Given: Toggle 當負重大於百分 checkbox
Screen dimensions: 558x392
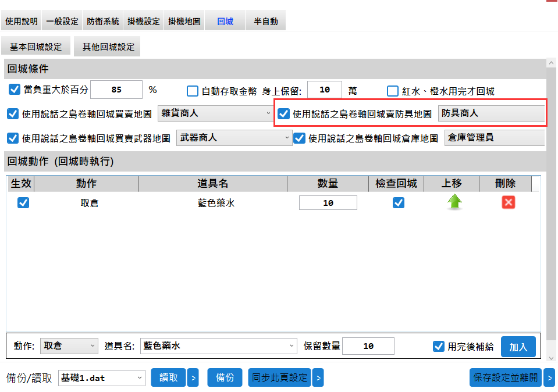Looking at the screenshot, I should [x=15, y=90].
